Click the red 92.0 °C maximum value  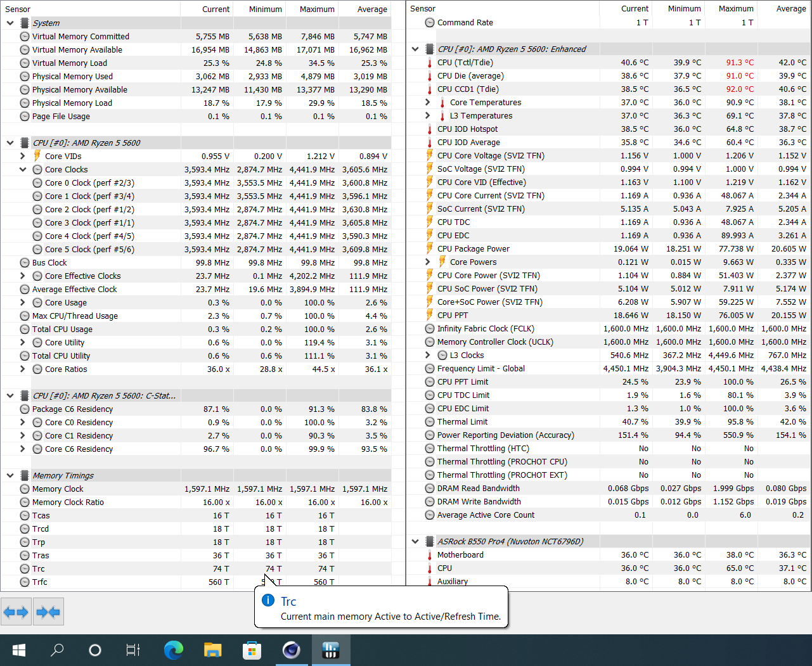click(x=740, y=89)
